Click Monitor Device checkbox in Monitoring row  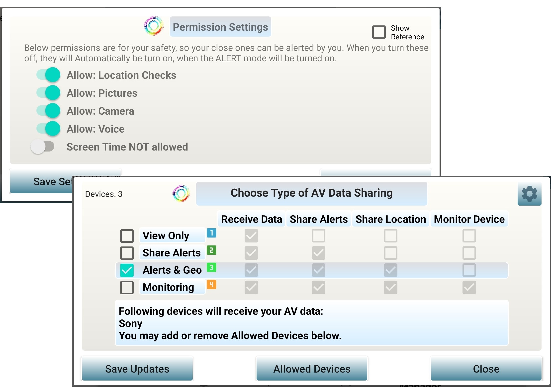tap(469, 287)
